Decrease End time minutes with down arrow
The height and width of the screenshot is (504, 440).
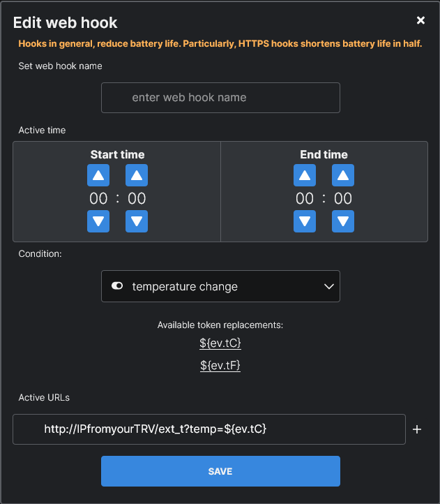(x=343, y=222)
